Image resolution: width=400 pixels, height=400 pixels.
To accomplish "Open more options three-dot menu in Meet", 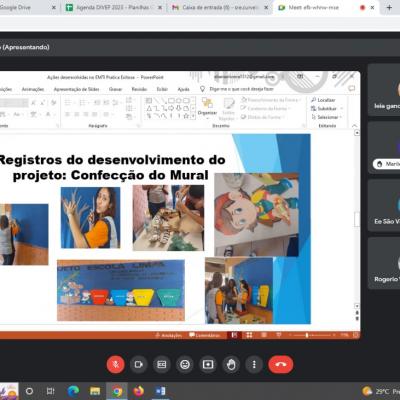I will pos(254,364).
